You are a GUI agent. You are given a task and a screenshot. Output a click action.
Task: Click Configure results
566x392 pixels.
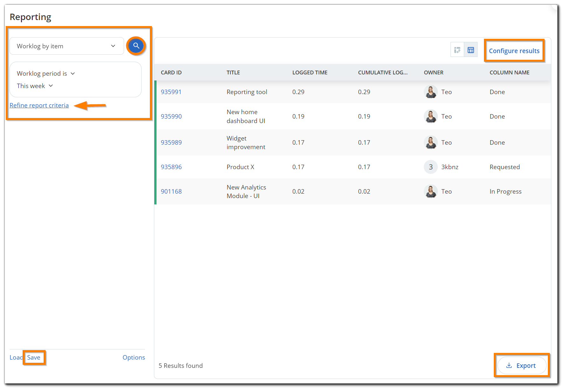coord(514,51)
